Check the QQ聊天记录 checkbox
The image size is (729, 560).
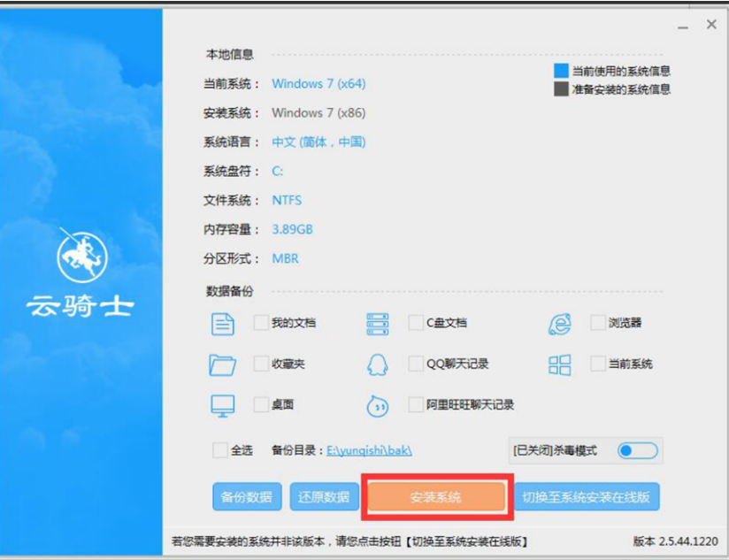(416, 364)
